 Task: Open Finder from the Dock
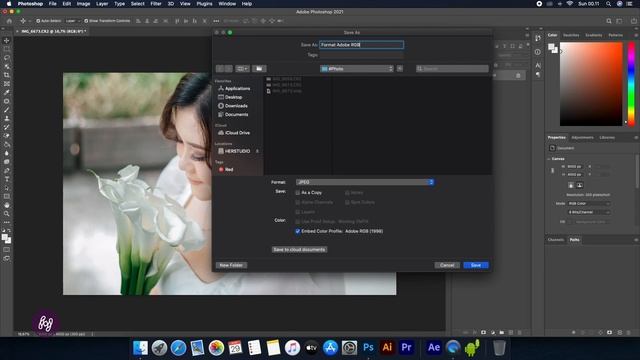coord(140,348)
